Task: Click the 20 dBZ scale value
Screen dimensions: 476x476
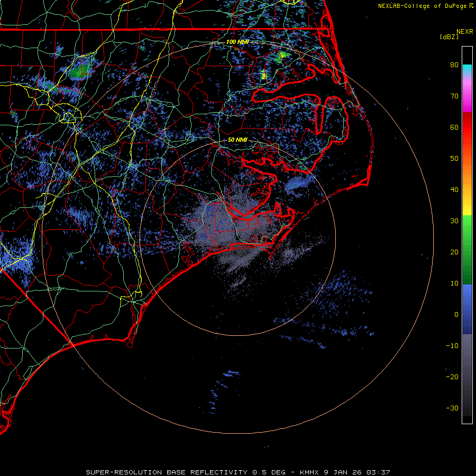Action: point(454,252)
